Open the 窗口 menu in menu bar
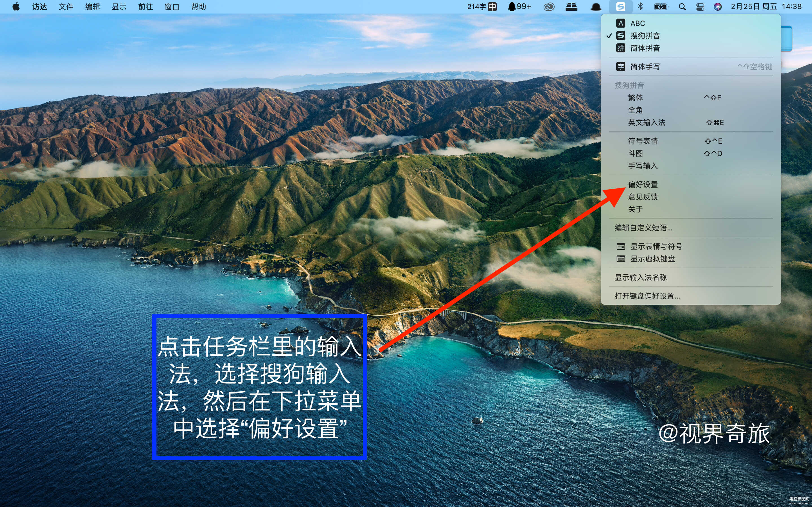This screenshot has width=812, height=507. point(172,7)
